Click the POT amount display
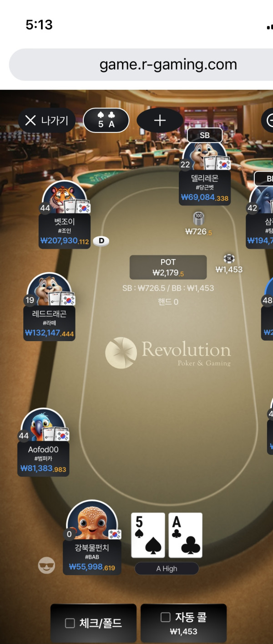Screen dimensions: 273x644 click(168, 267)
